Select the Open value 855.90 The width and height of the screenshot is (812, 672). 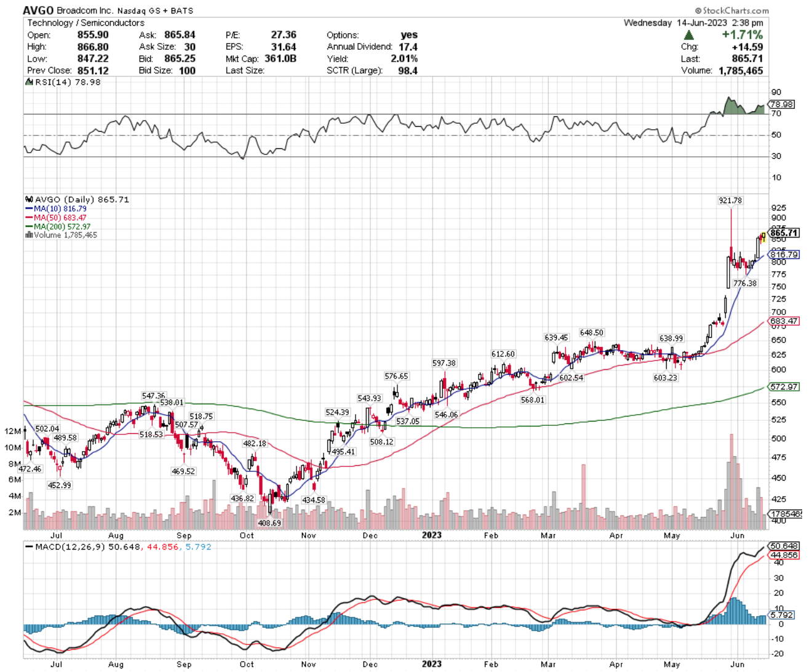click(x=94, y=35)
